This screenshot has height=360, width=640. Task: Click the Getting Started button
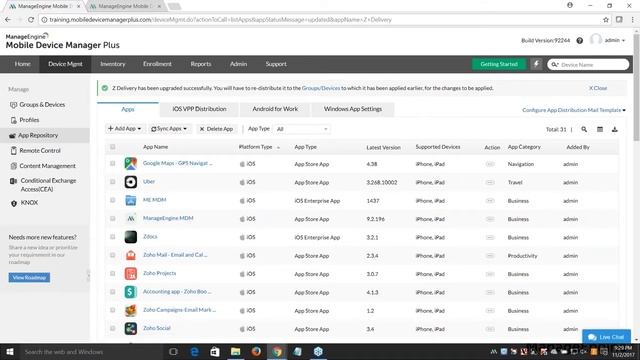click(x=499, y=64)
